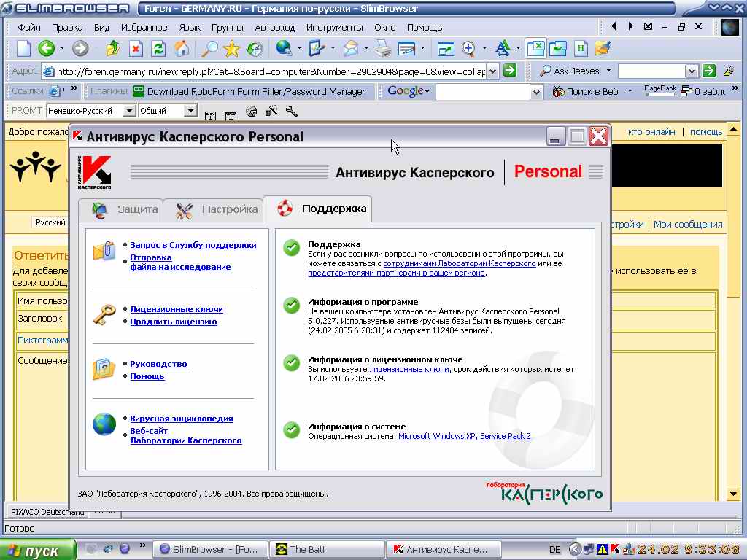Open the home page icon

(x=182, y=49)
